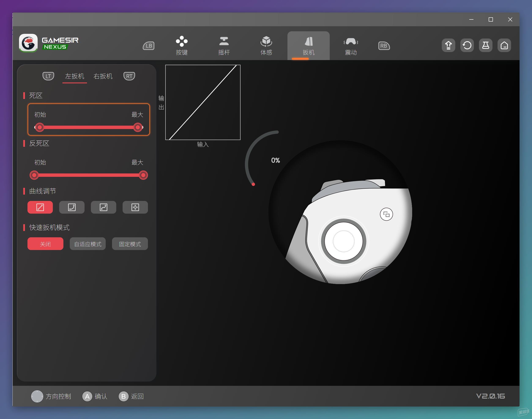Image resolution: width=532 pixels, height=419 pixels.
Task: Click the 曲线调节 section heading
Action: click(43, 191)
